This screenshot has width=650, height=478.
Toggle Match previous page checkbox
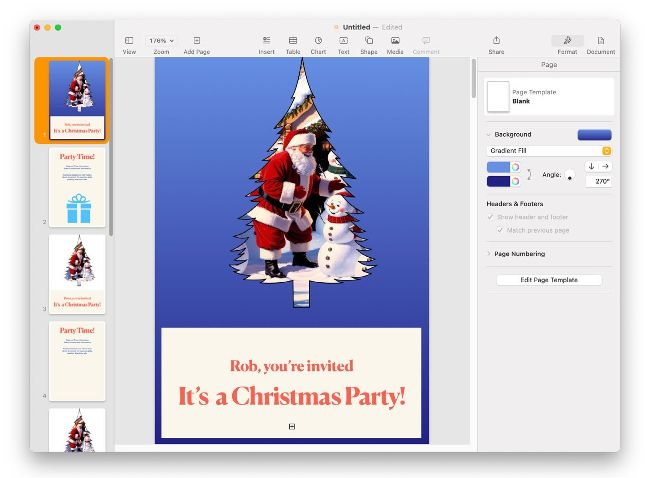point(500,230)
